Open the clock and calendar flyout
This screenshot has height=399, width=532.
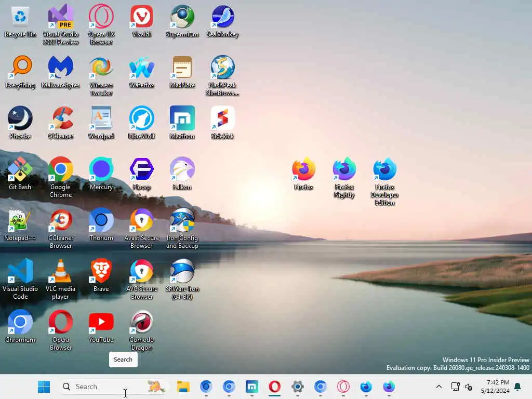tap(495, 387)
